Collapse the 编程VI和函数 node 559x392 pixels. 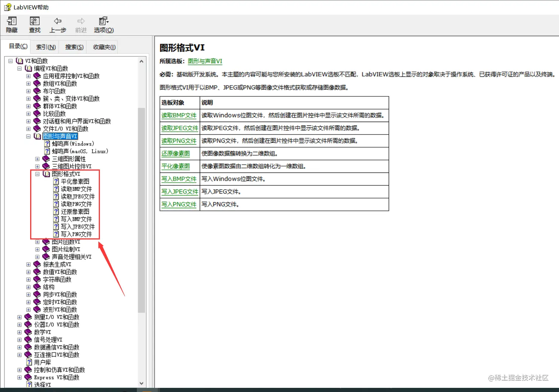(20, 69)
